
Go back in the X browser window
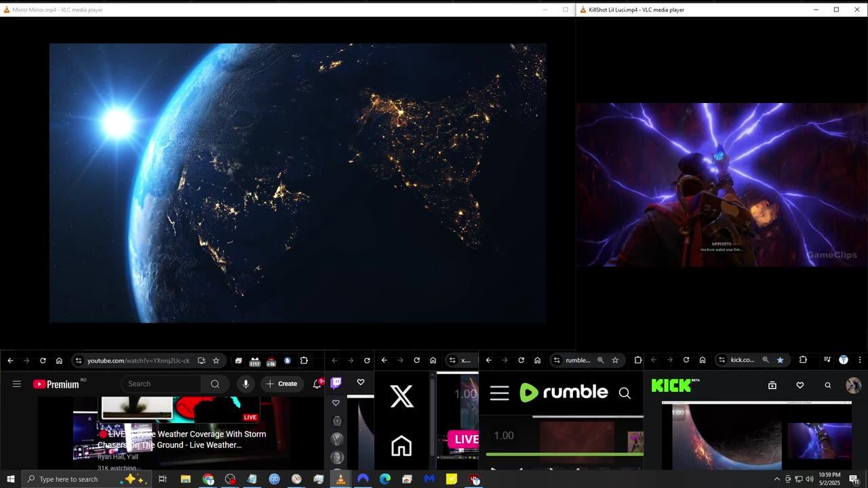(384, 361)
